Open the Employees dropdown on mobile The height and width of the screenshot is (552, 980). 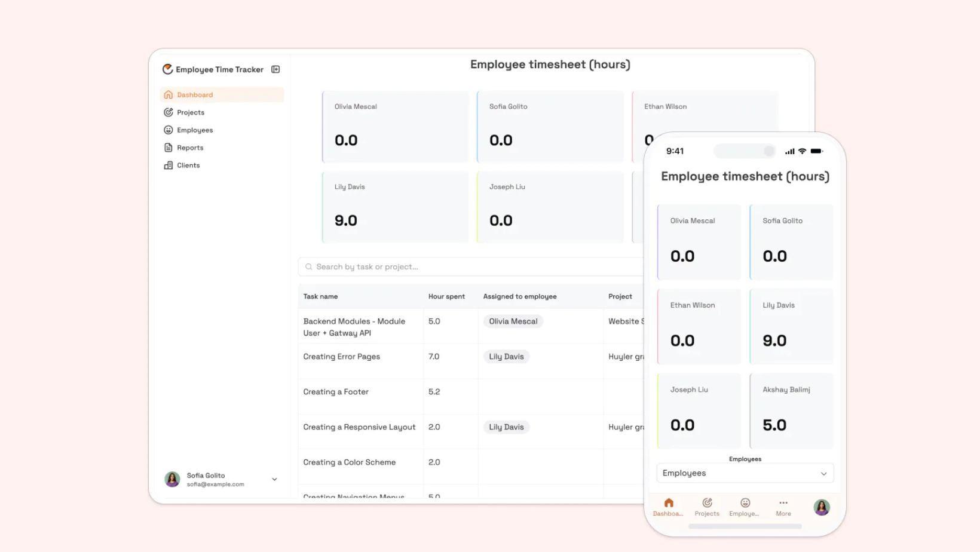click(x=745, y=473)
